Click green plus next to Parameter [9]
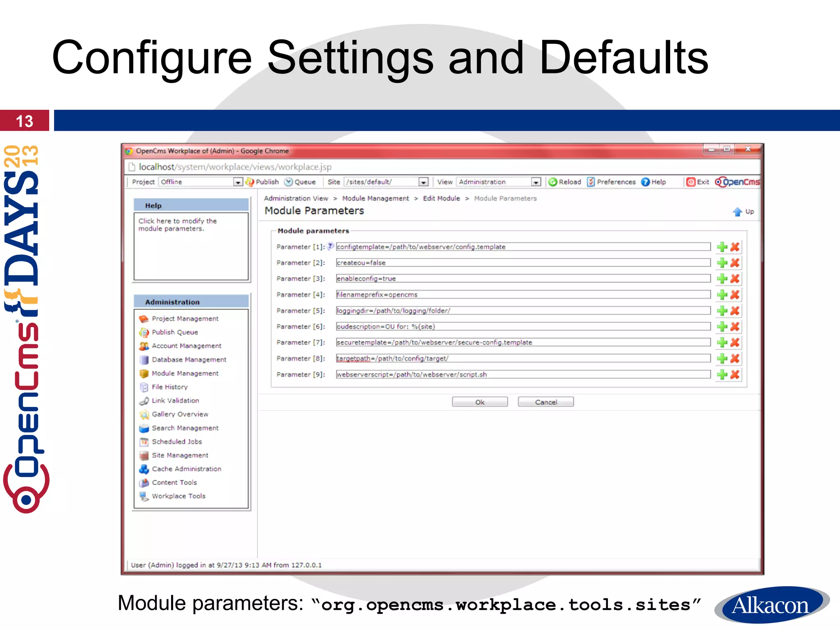The height and width of the screenshot is (630, 840). coord(722,374)
